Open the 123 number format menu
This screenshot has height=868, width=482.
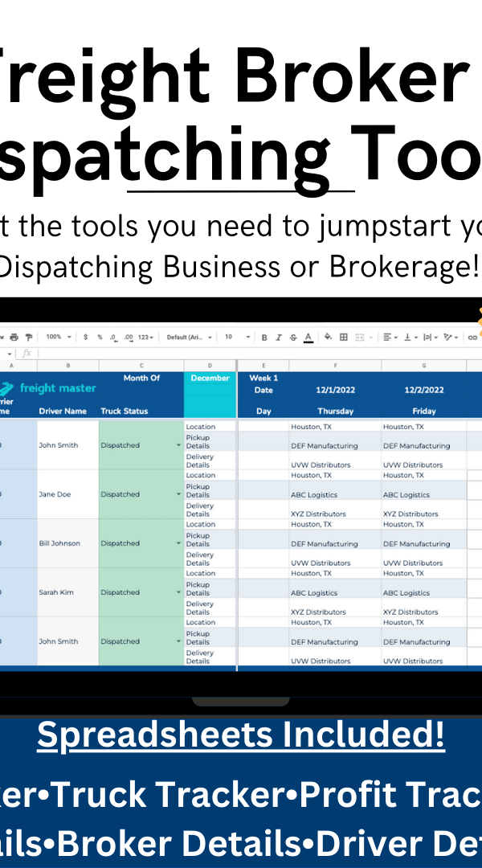coord(146,338)
